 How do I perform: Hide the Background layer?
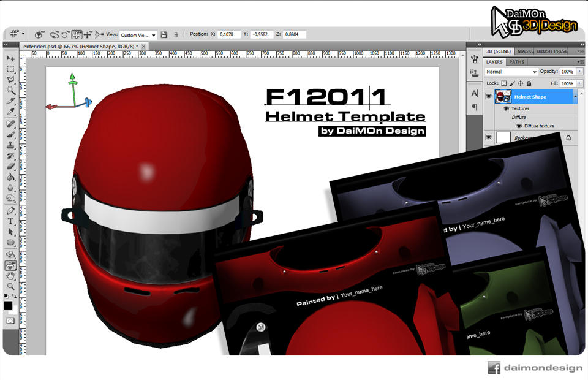[x=489, y=137]
